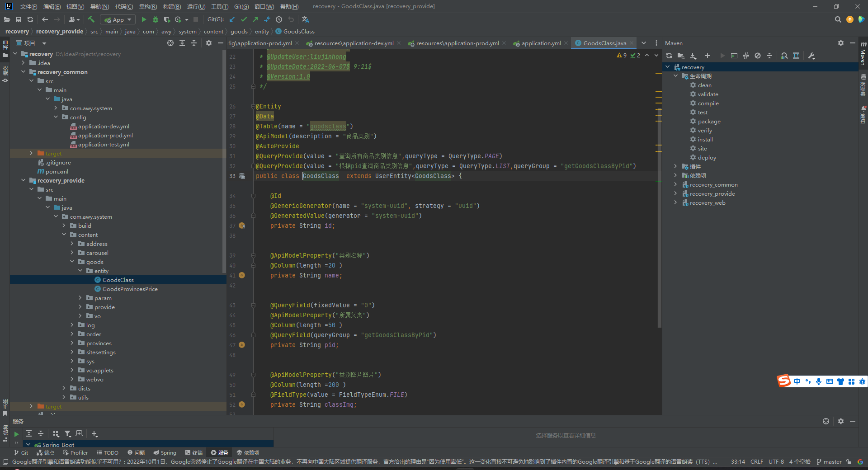Screen dimensions: 868x470
Task: Open the Spring tool window tab
Action: click(x=165, y=452)
